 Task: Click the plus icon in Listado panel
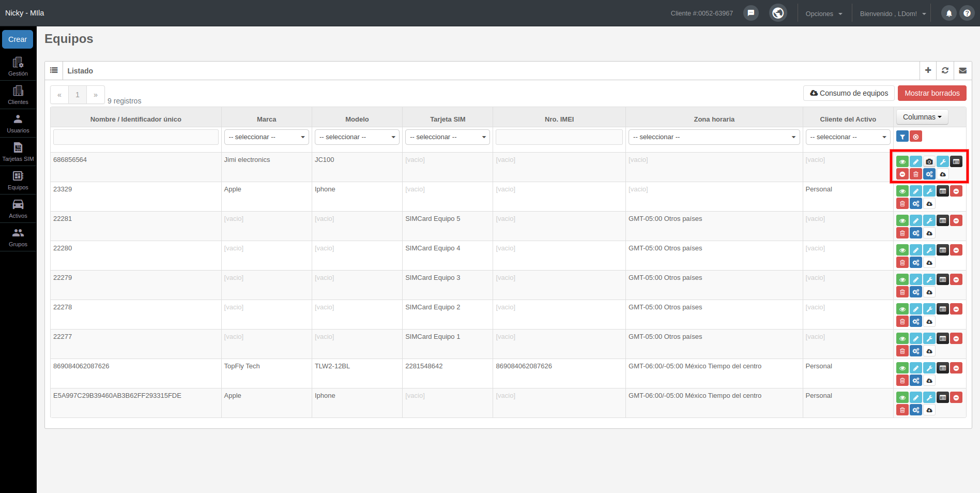click(x=928, y=70)
